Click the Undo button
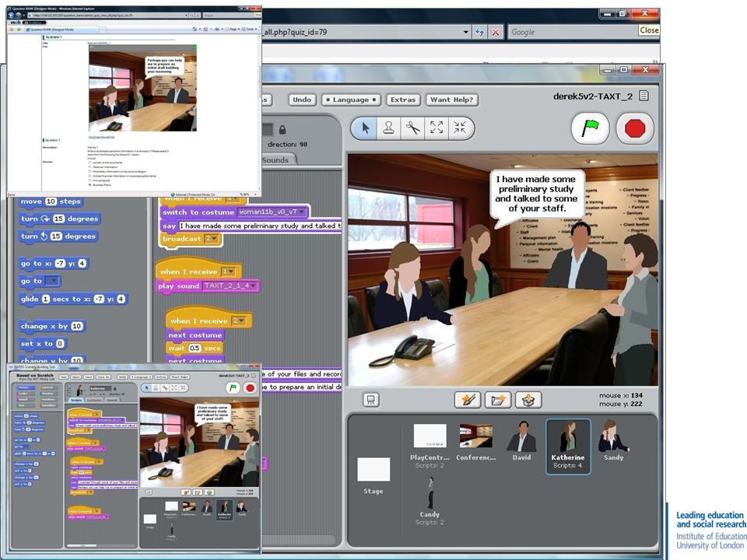This screenshot has height=560, width=747. (x=302, y=100)
